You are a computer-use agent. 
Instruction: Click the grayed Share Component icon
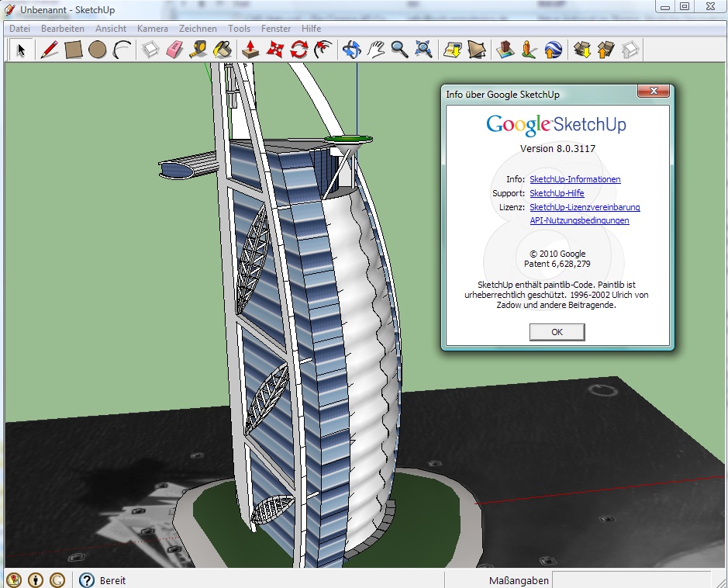630,50
